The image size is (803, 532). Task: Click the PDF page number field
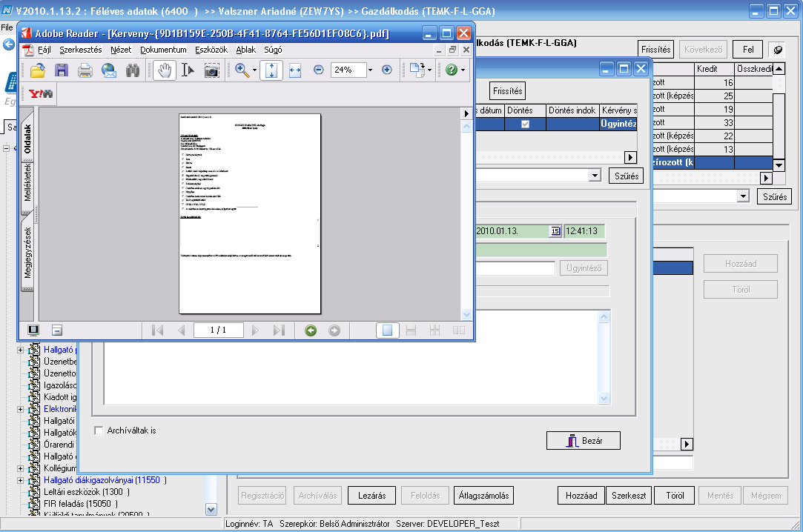(x=218, y=330)
